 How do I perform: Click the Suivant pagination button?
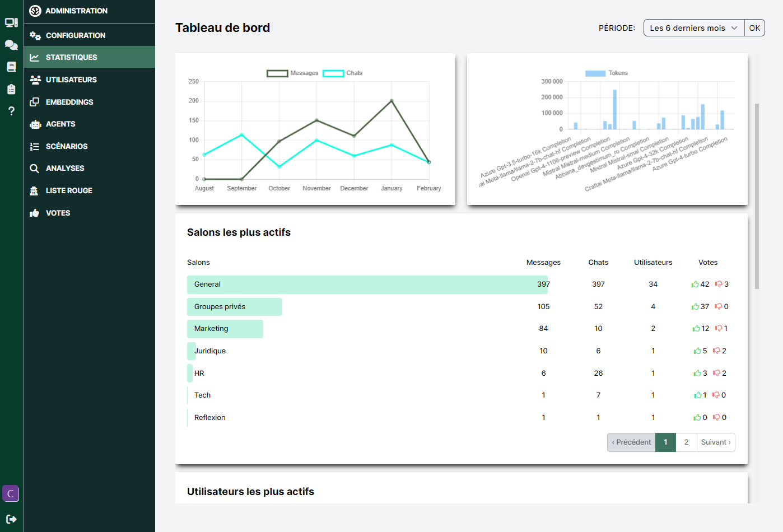tap(716, 442)
